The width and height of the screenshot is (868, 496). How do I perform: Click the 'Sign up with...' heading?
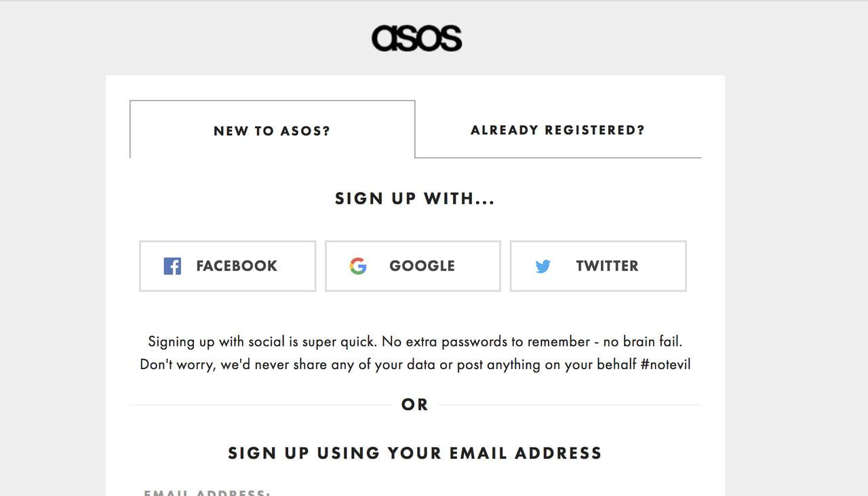point(415,199)
